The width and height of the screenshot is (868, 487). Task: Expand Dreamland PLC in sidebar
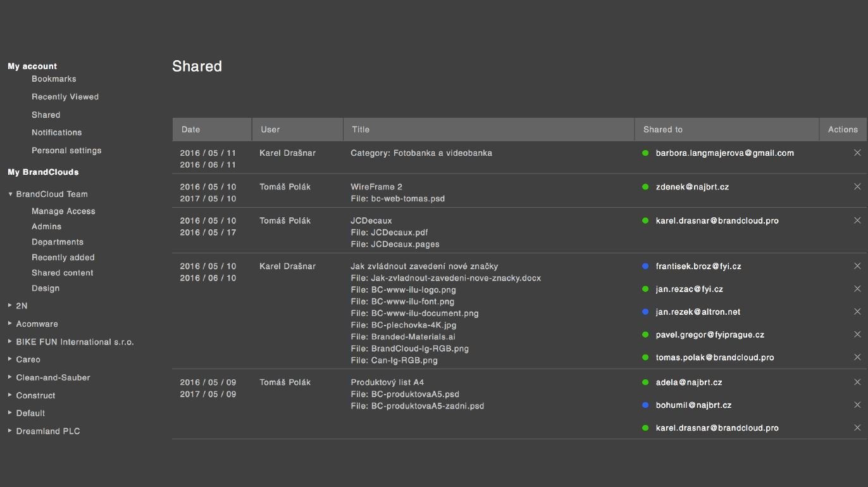[11, 431]
